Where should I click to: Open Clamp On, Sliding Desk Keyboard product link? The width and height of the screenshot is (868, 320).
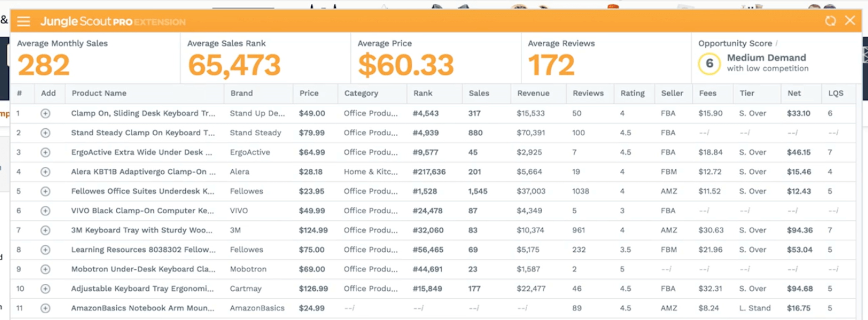(x=143, y=113)
